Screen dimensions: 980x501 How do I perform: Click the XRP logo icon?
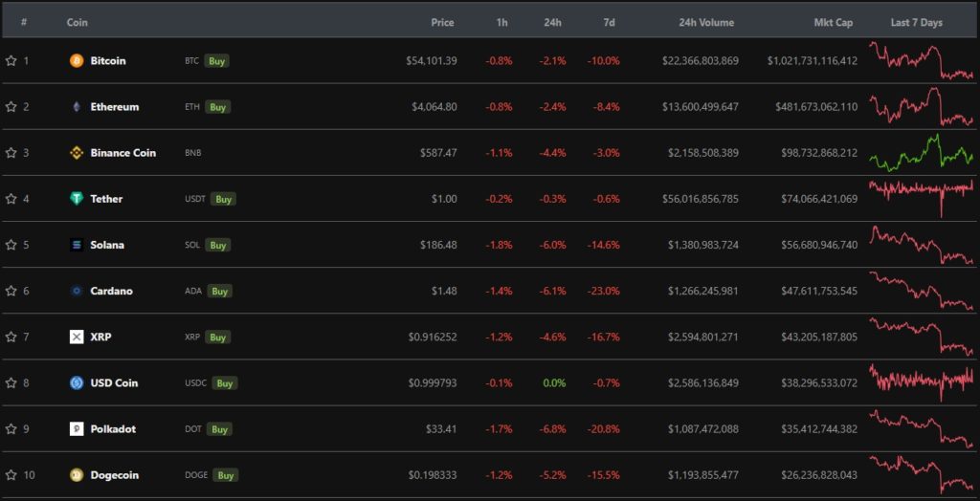tap(77, 337)
